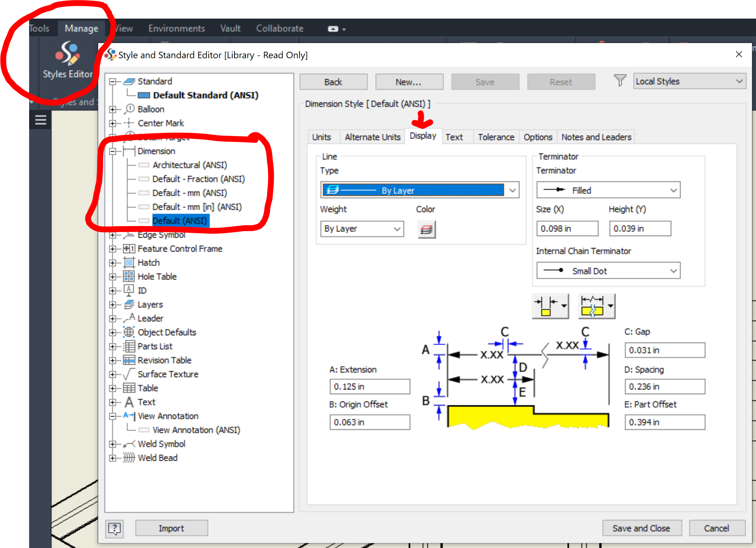Select the Hole Table style category
The width and height of the screenshot is (756, 548).
tap(157, 277)
